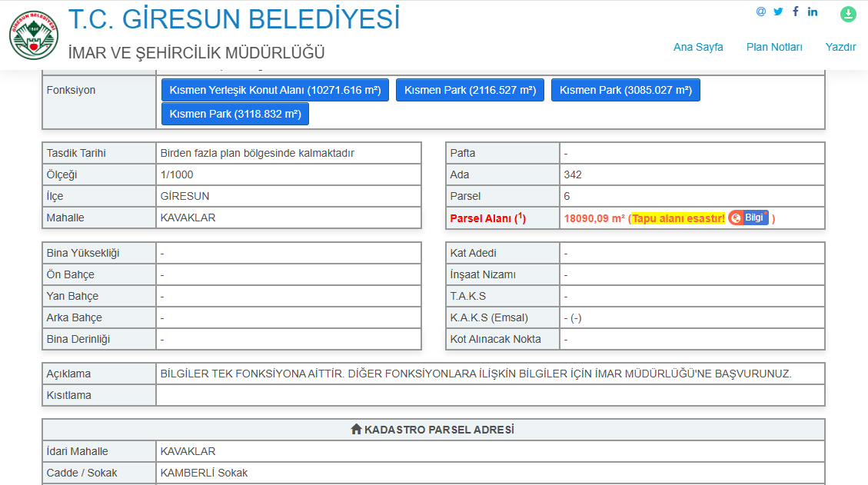Click the green download circle icon
868x485 pixels.
[848, 14]
